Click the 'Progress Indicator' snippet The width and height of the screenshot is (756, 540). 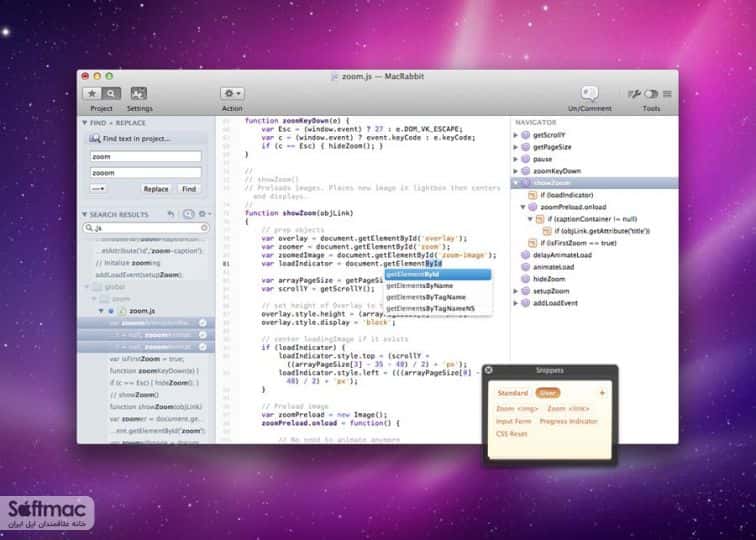pos(568,421)
